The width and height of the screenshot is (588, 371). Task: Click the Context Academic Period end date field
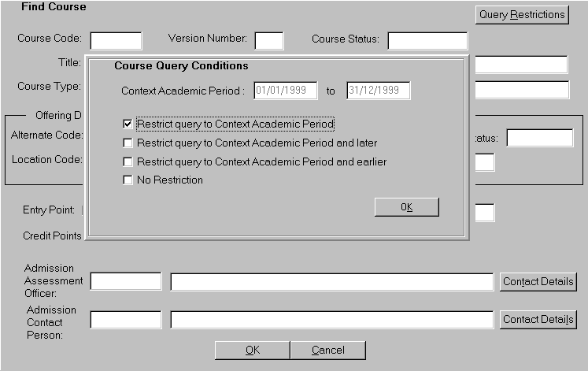point(379,91)
